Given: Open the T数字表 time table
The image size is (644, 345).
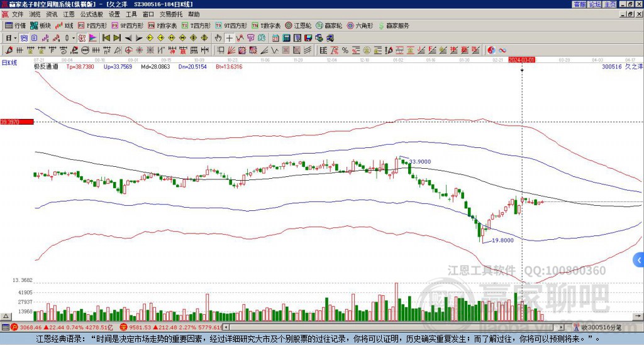Looking at the screenshot, I should point(266,25).
